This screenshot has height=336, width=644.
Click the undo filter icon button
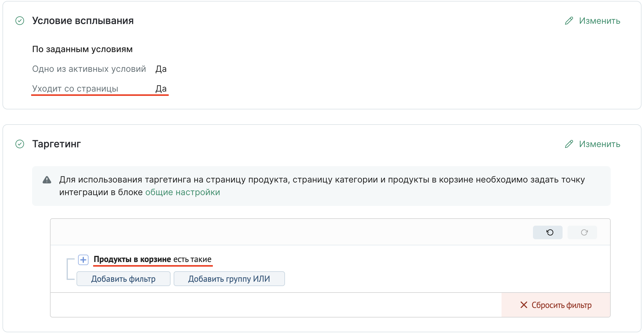[547, 232]
